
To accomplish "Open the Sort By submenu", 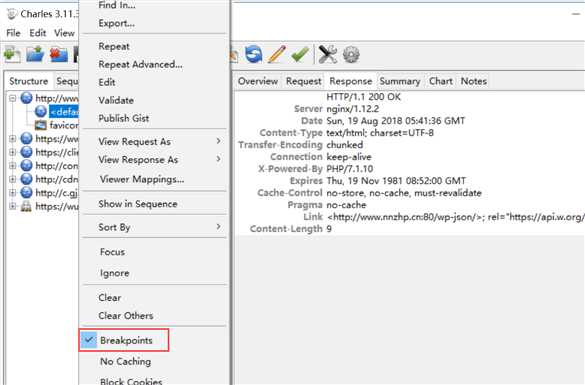I will [x=154, y=227].
